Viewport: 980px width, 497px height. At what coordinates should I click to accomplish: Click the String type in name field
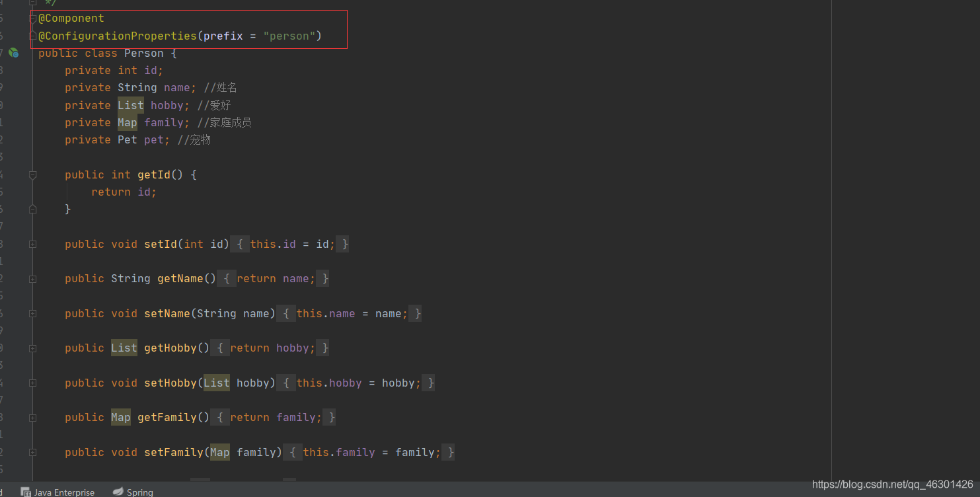pos(137,87)
